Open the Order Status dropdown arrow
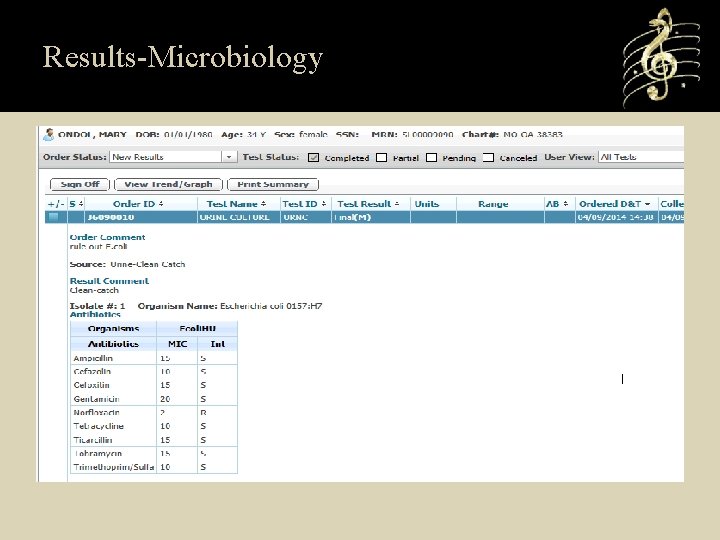The width and height of the screenshot is (720, 540). [x=229, y=157]
